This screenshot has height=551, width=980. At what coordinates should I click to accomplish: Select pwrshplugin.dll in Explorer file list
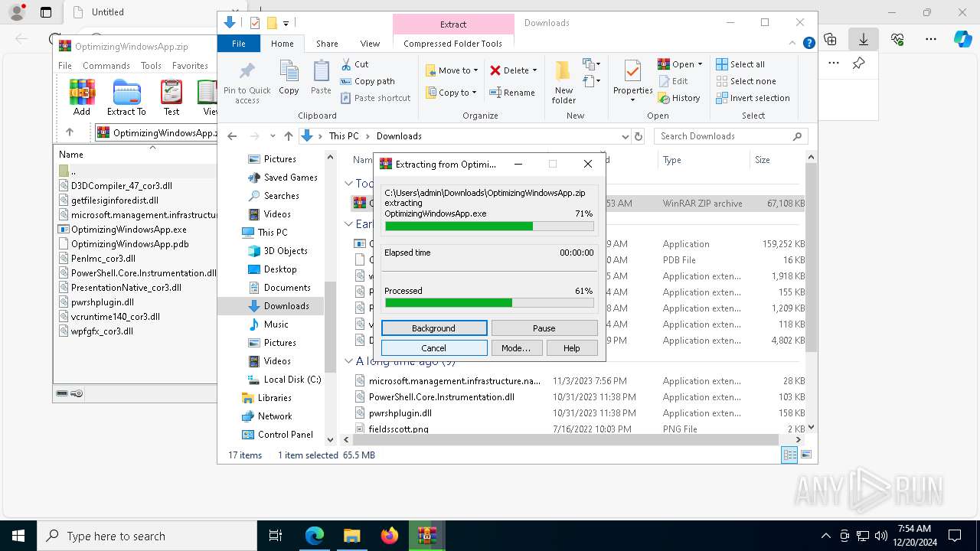pyautogui.click(x=400, y=413)
